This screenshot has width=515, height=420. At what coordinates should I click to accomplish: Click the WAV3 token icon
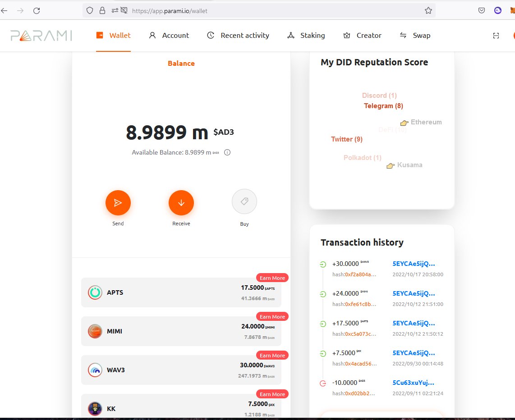[x=95, y=370]
